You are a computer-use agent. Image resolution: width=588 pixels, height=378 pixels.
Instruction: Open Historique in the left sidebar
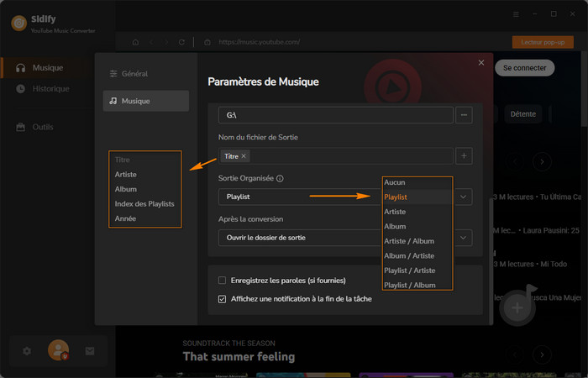point(50,88)
